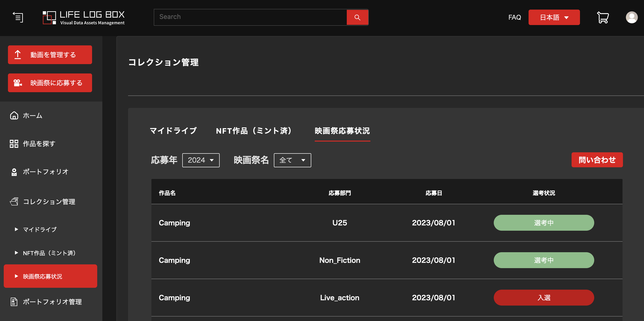The image size is (644, 321).
Task: Open the user profile avatar icon
Action: pyautogui.click(x=632, y=17)
